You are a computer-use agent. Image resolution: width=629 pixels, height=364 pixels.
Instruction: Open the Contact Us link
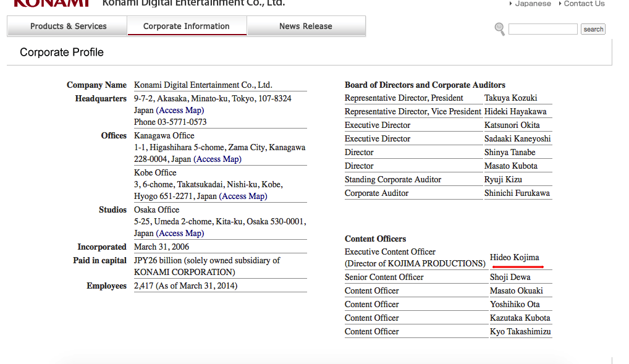[584, 4]
